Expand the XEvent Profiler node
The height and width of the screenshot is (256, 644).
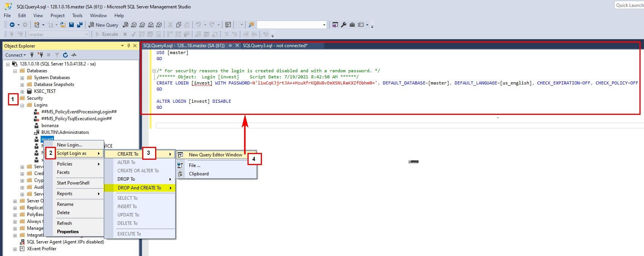tap(15, 249)
